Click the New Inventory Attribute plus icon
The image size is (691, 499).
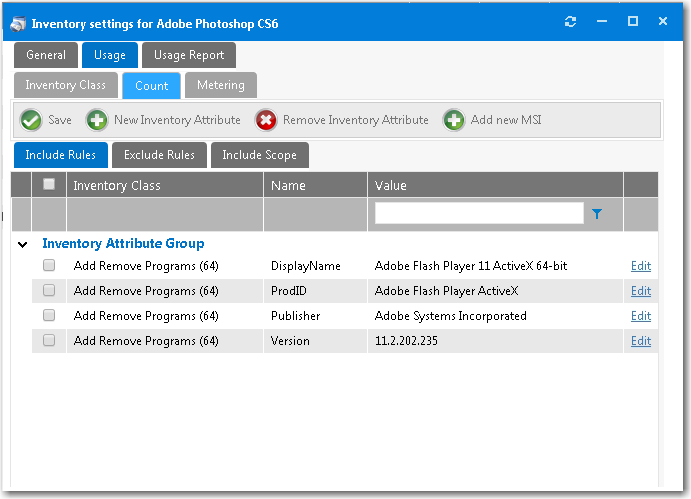(97, 120)
